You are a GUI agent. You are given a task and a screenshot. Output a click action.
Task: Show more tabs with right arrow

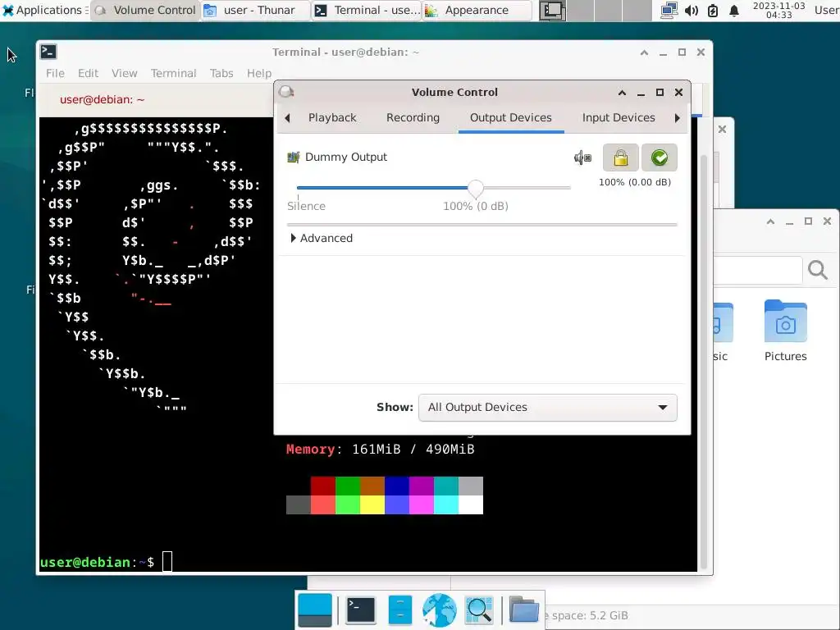coord(677,118)
